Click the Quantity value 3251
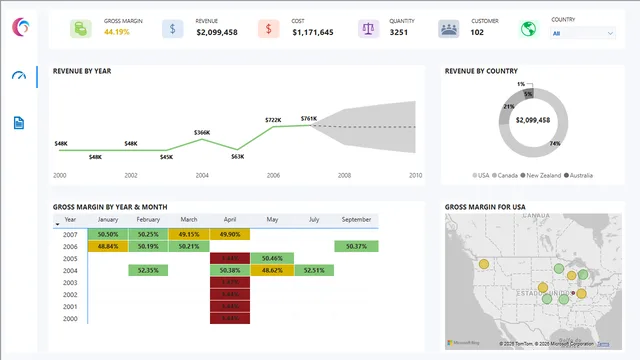 point(398,32)
